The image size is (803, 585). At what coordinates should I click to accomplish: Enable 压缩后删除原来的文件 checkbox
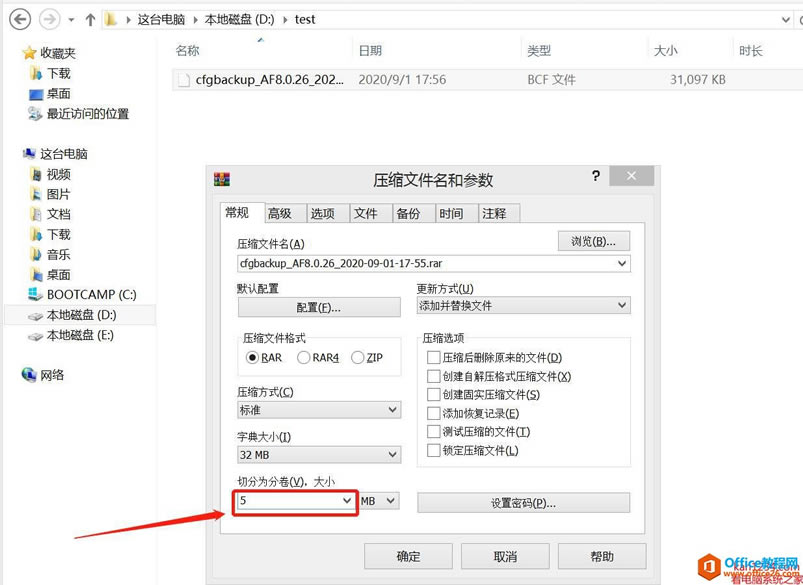coord(434,357)
